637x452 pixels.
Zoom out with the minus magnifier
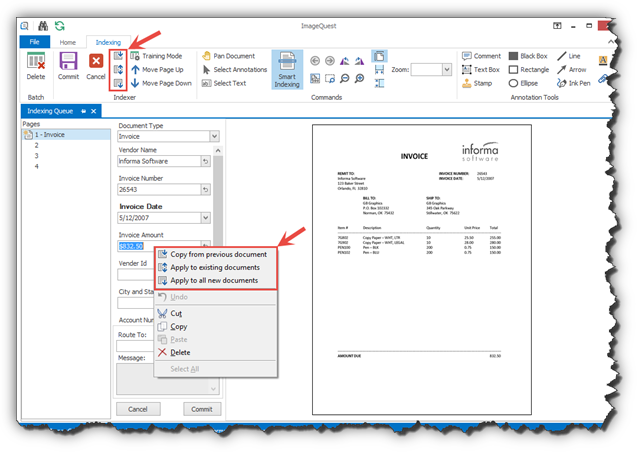(344, 78)
